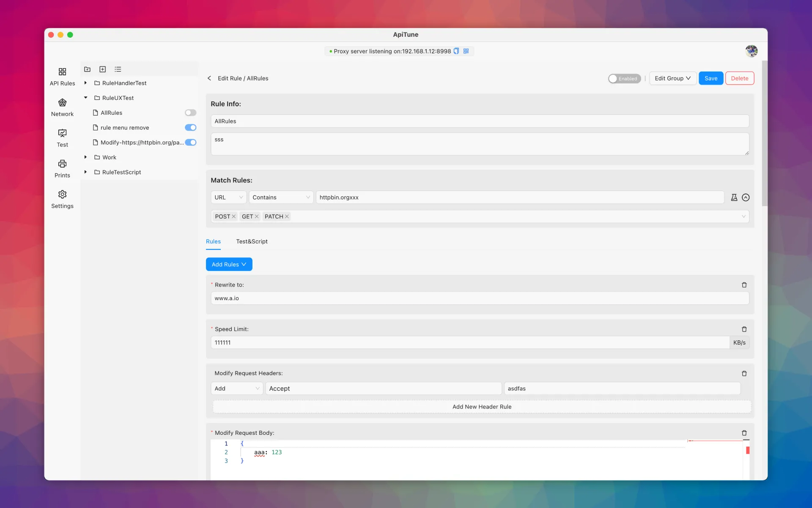Open the Test section icon
Viewport: 812px width, 508px height.
pos(62,133)
